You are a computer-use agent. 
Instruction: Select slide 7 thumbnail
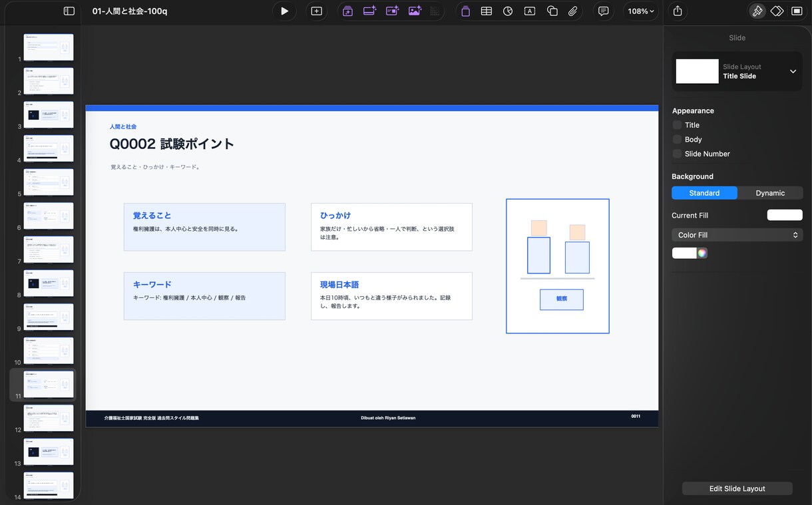[x=49, y=250]
